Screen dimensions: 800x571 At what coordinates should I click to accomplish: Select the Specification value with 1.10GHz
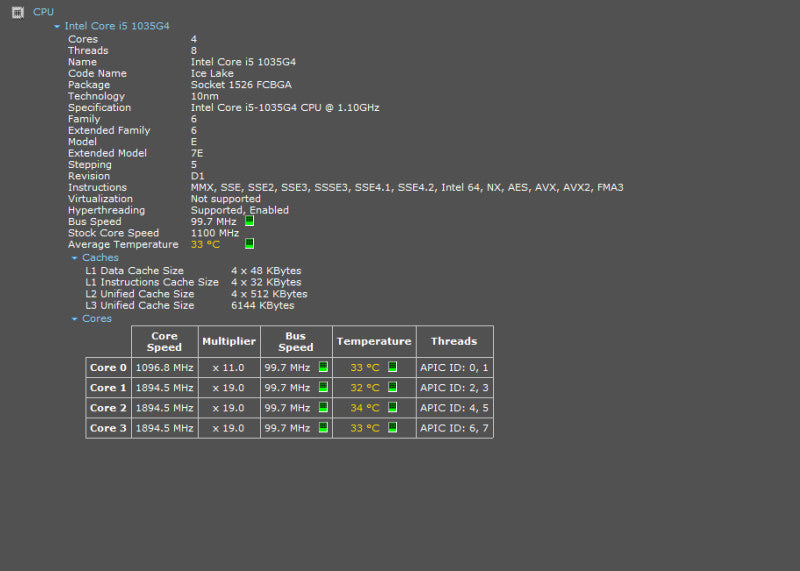point(285,108)
